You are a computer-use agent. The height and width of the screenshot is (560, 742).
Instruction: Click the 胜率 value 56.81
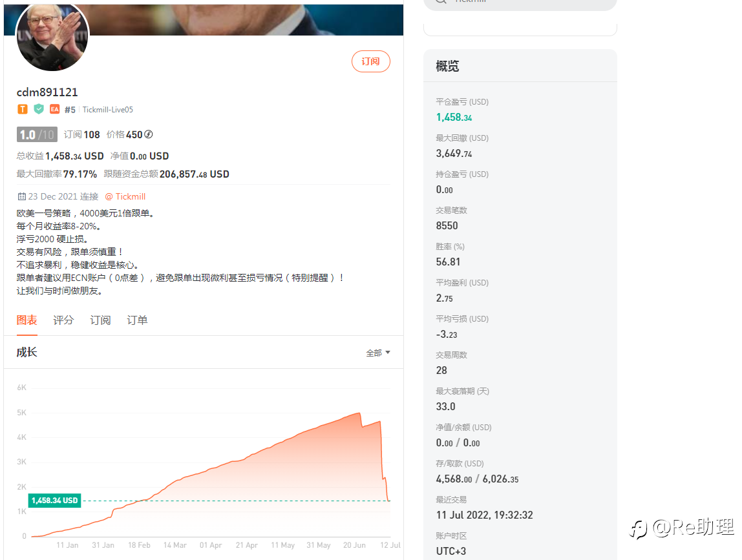pos(448,262)
